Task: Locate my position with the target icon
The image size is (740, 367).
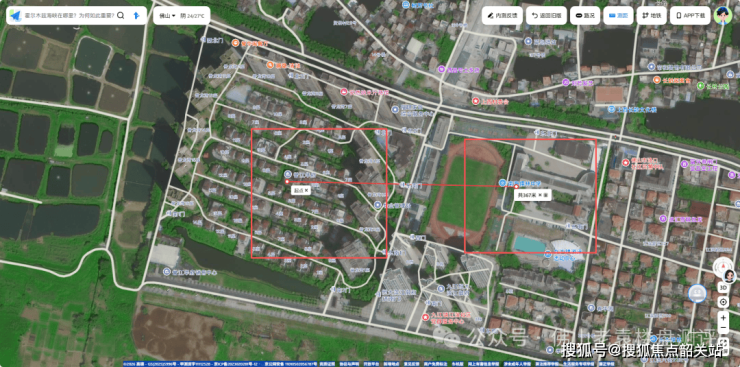Action: (x=723, y=301)
